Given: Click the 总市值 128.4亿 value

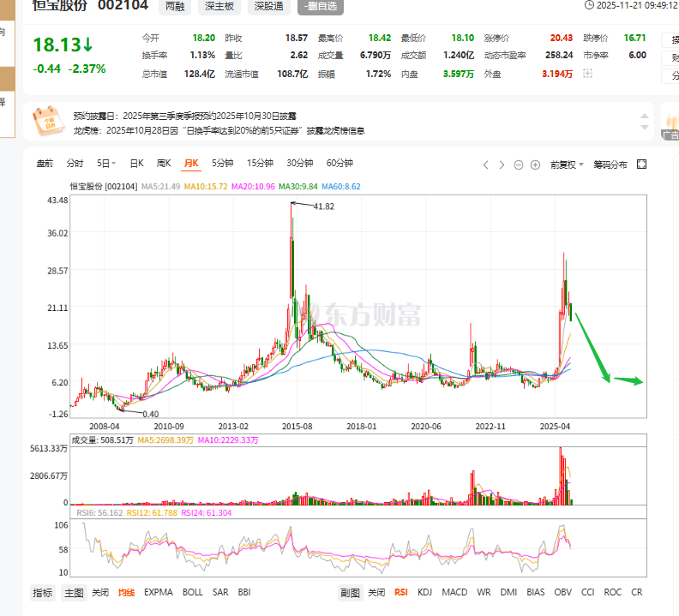Looking at the screenshot, I should point(200,74).
